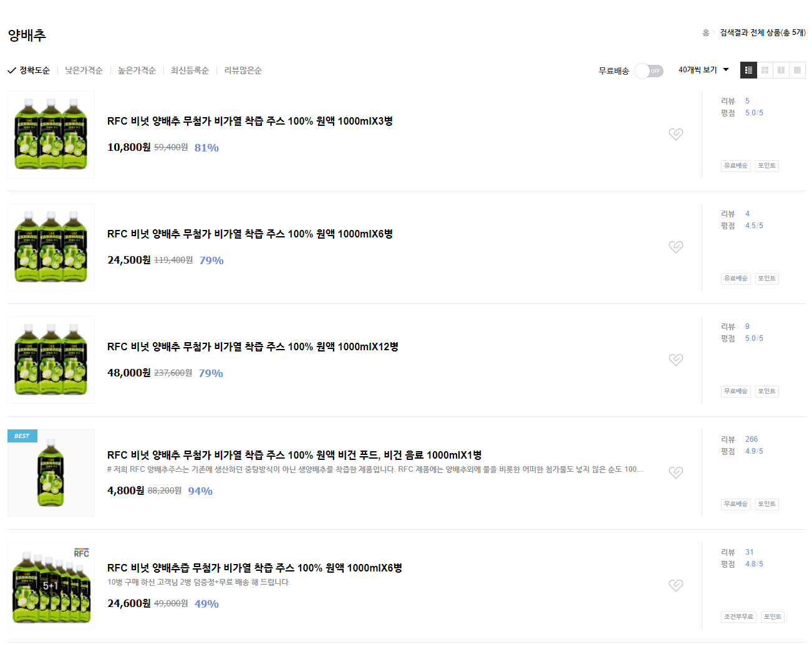Open thumbnail of 10,800원 three-bottle product
The height and width of the screenshot is (645, 812).
pyautogui.click(x=51, y=135)
